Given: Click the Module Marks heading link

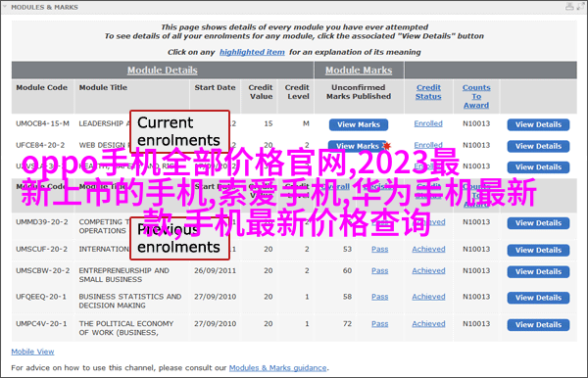Looking at the screenshot, I should 359,71.
